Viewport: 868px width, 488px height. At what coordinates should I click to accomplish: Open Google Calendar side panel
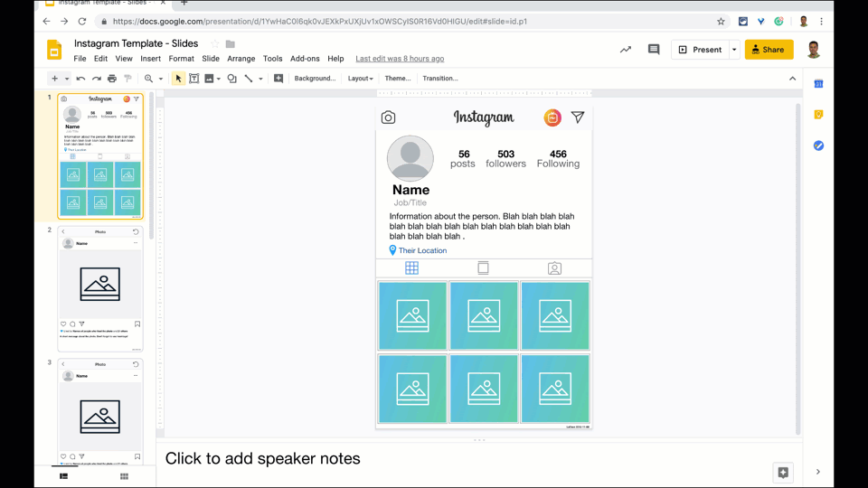point(818,84)
